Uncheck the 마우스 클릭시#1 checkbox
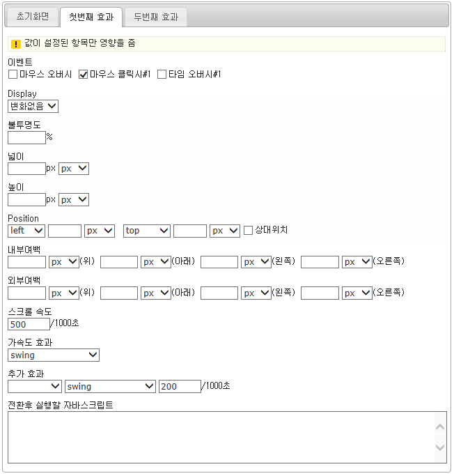This screenshot has height=476, width=454. point(83,75)
